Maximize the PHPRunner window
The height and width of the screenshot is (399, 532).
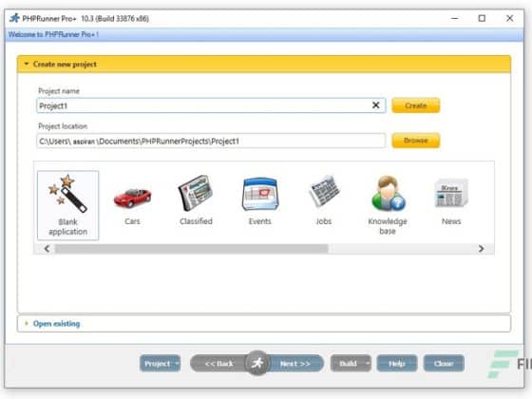point(482,18)
